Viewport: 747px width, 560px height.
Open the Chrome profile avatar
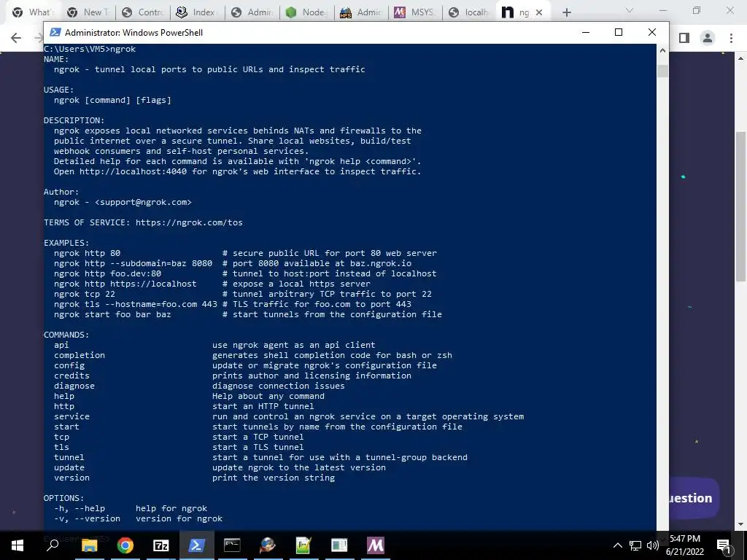[x=708, y=38]
